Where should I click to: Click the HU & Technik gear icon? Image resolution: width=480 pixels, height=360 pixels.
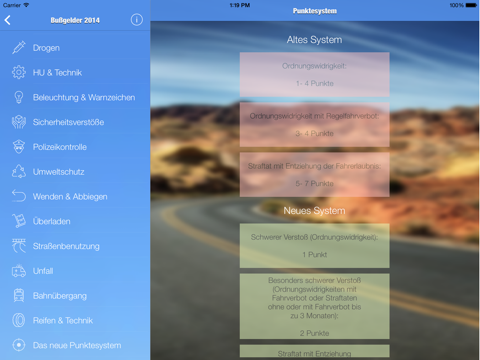pyautogui.click(x=19, y=72)
